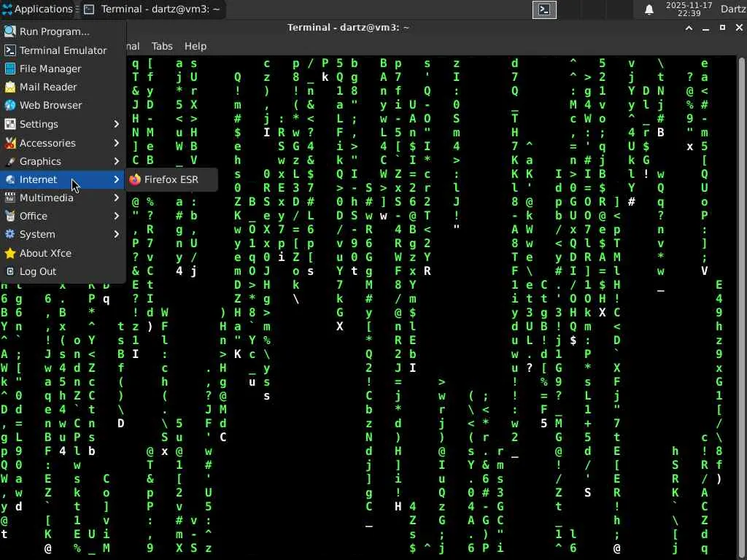Open the notification bell in panel
The height and width of the screenshot is (560, 747).
pyautogui.click(x=649, y=9)
